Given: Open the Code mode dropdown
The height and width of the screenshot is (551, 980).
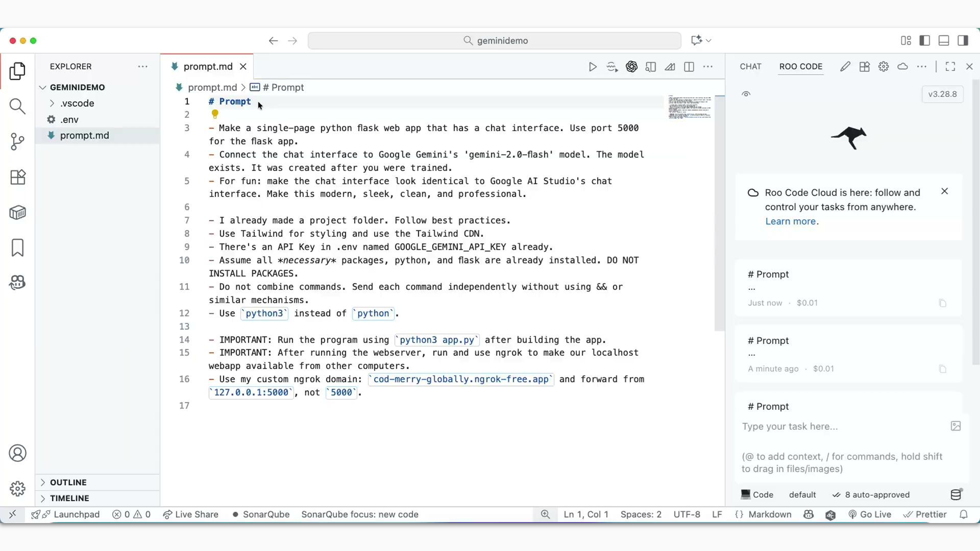Looking at the screenshot, I should 757,495.
